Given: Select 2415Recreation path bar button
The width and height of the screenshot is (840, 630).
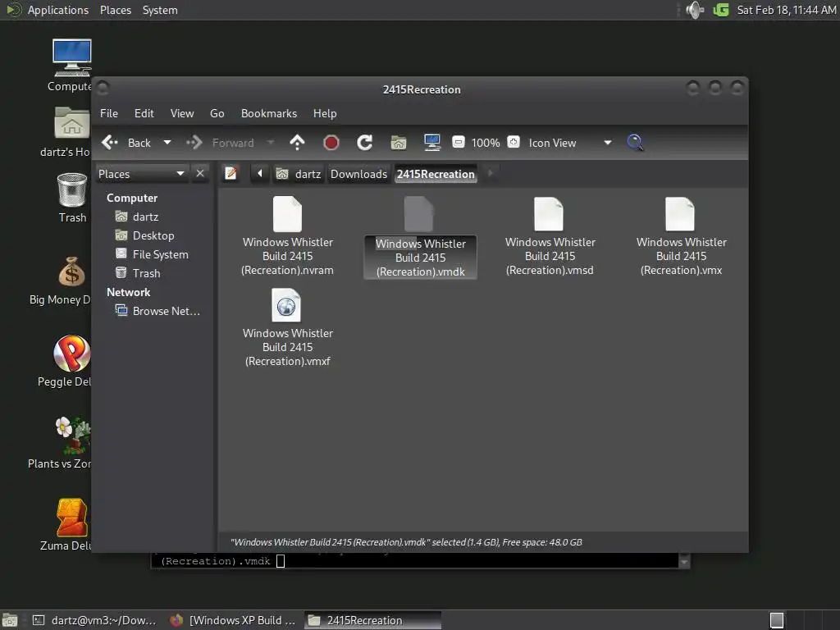Looking at the screenshot, I should click(436, 174).
